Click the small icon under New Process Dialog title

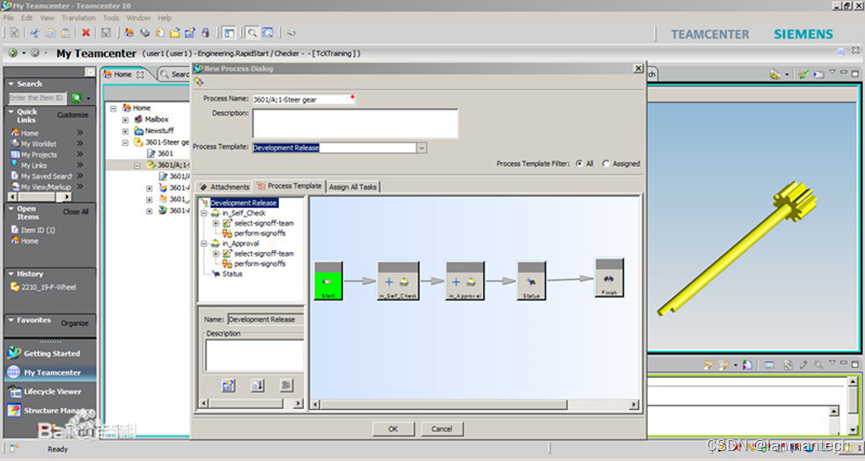[199, 82]
